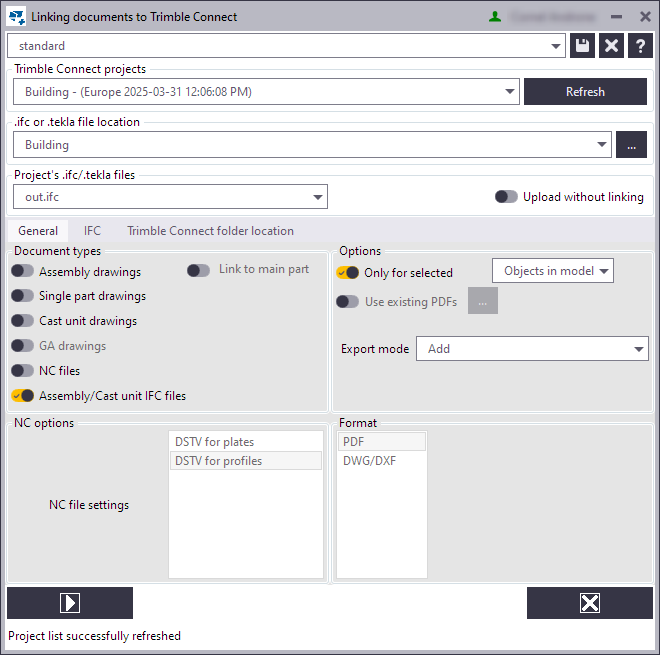This screenshot has width=660, height=655.
Task: Open the Export mode Add dropdown
Action: point(532,349)
